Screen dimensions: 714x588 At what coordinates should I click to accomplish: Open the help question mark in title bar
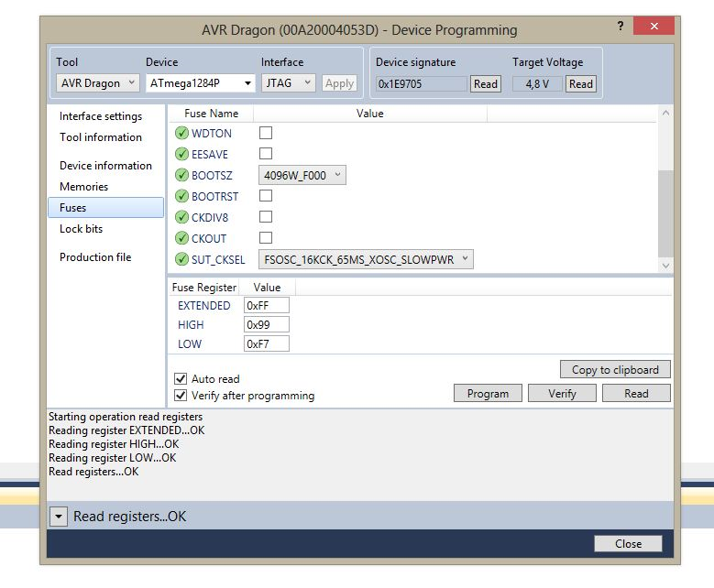621,26
